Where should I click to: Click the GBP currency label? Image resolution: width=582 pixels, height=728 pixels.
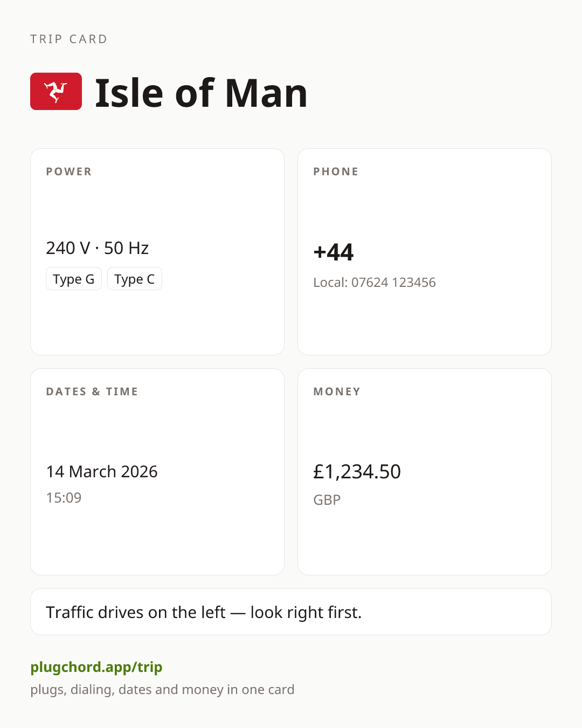click(327, 500)
